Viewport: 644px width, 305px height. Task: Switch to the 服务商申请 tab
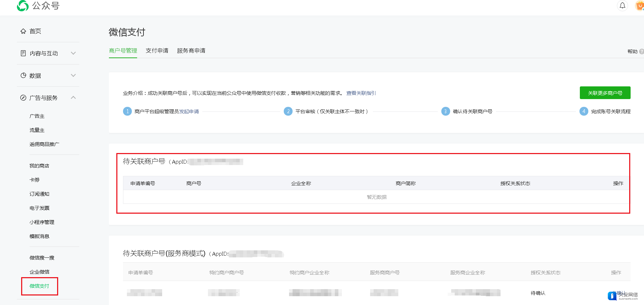point(191,51)
